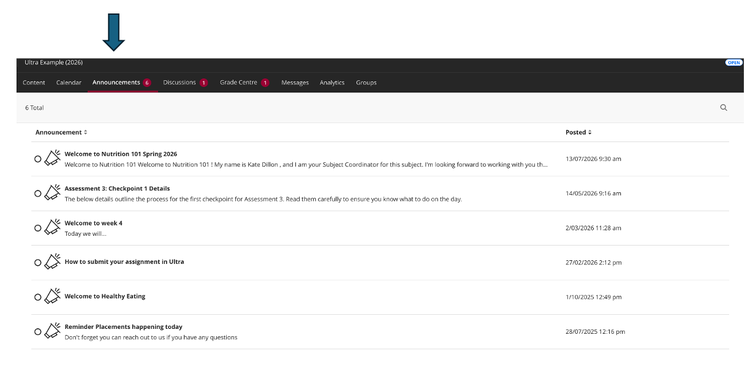The height and width of the screenshot is (365, 750).
Task: Click megaphone icon for Assessment 3 Checkpoint
Action: click(53, 192)
